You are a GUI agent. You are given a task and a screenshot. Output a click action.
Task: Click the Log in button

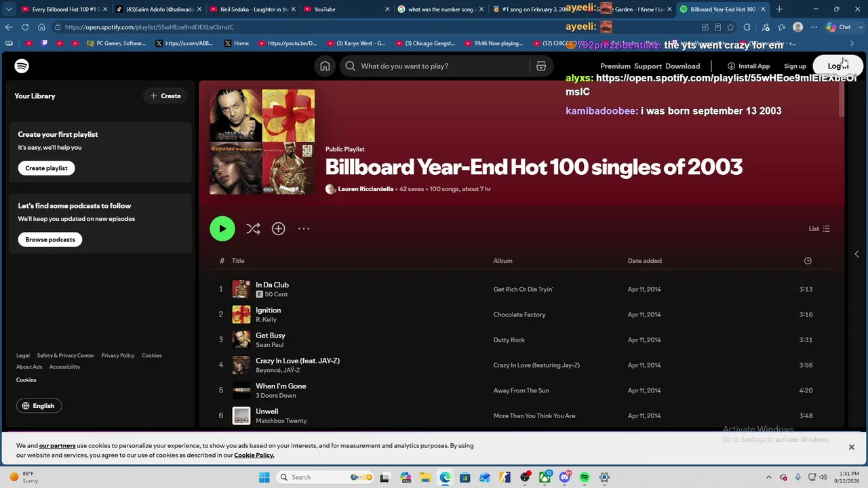(x=837, y=66)
